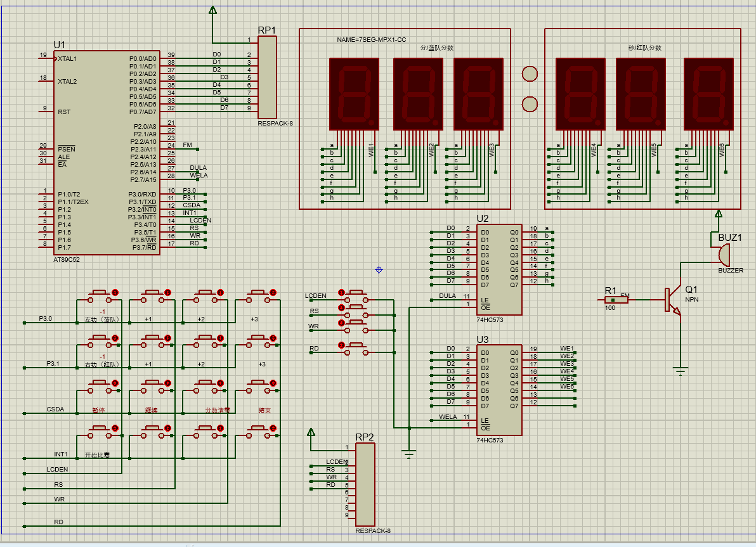This screenshot has width=756, height=547.
Task: Click the Q1 NPN transistor symbol
Action: (674, 300)
